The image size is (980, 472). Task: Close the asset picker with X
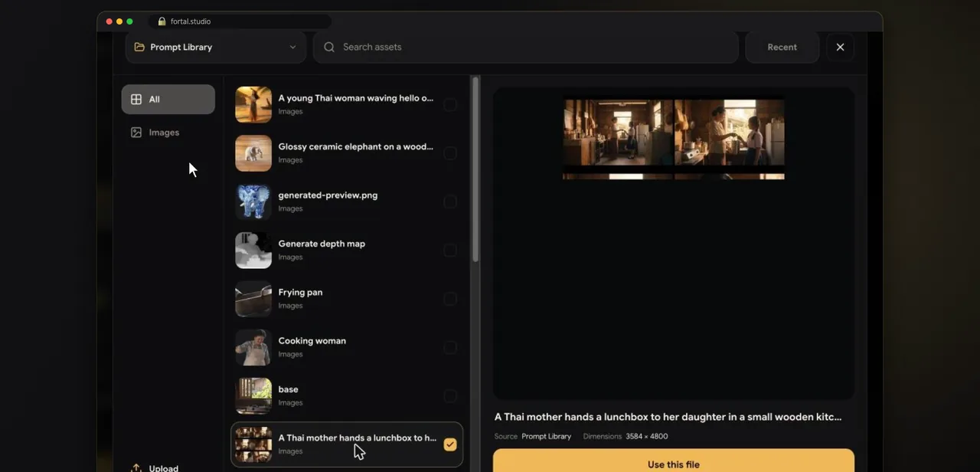[x=840, y=47]
